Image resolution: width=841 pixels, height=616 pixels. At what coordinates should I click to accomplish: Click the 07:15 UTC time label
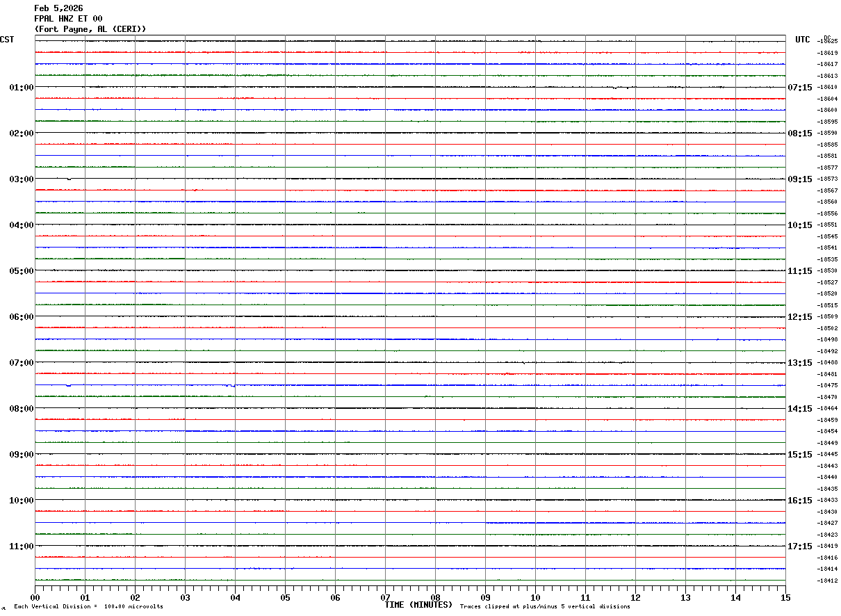tap(799, 88)
